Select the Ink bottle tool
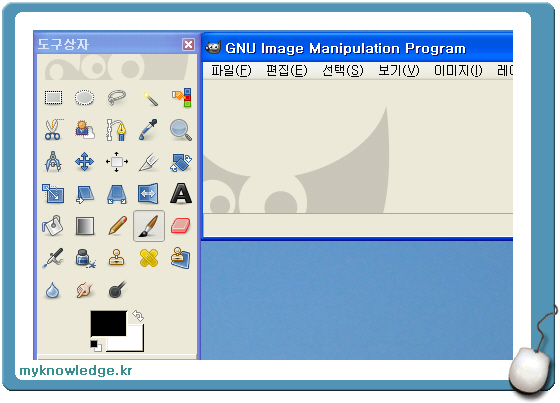The image size is (560, 403). point(85,258)
